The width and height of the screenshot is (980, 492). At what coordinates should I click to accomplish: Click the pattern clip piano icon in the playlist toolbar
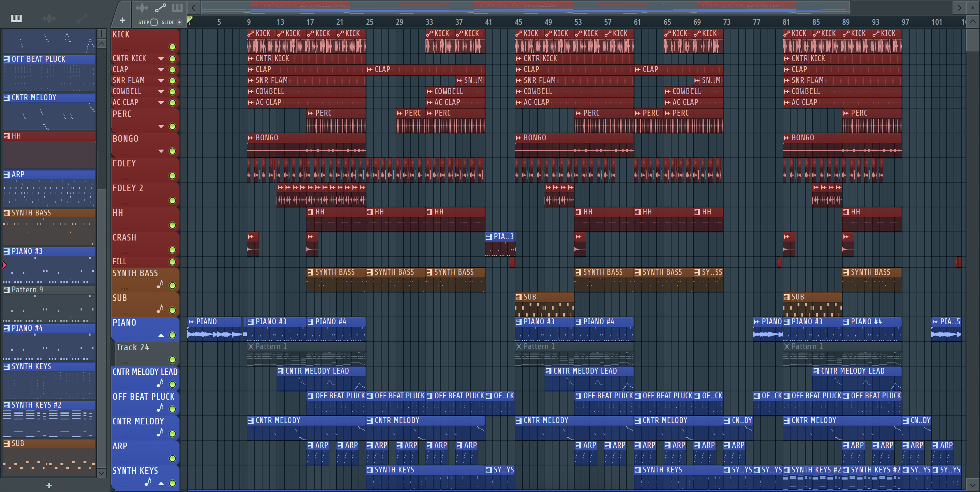[177, 8]
